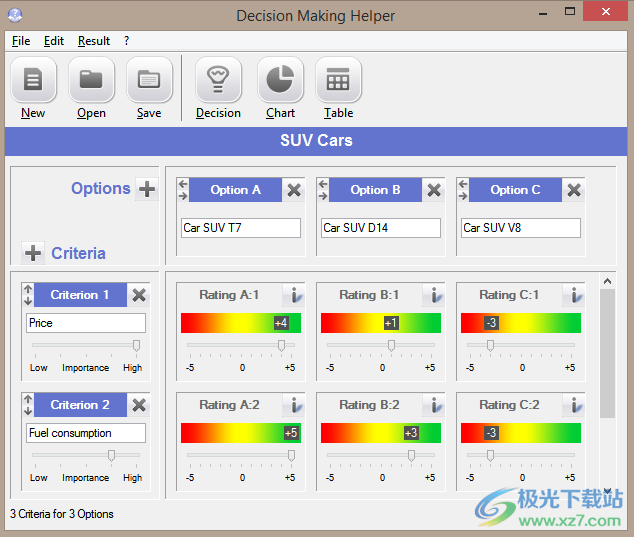Click the Criterion 1 header button
Viewport: 634px width, 537px height.
tap(80, 295)
